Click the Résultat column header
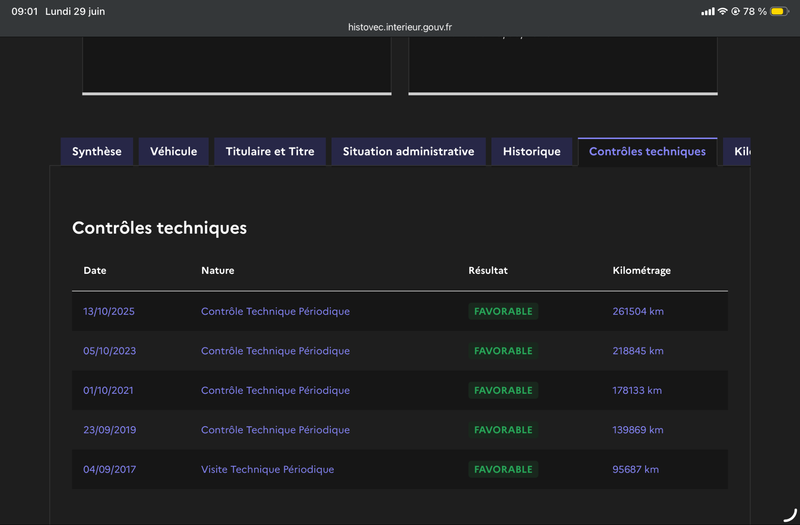Screen dimensions: 800x525 (488, 270)
